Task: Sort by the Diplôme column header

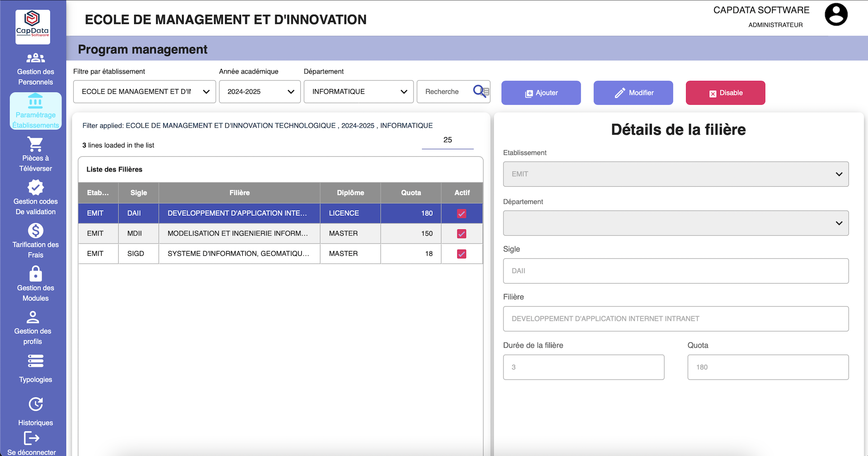Action: [x=350, y=193]
